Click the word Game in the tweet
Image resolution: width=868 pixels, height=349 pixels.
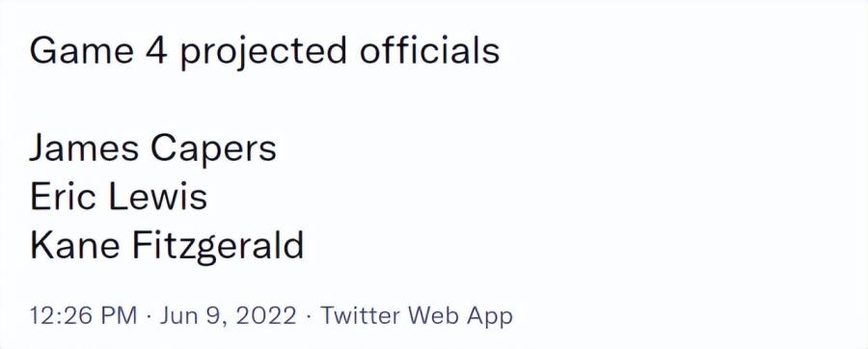(x=82, y=49)
